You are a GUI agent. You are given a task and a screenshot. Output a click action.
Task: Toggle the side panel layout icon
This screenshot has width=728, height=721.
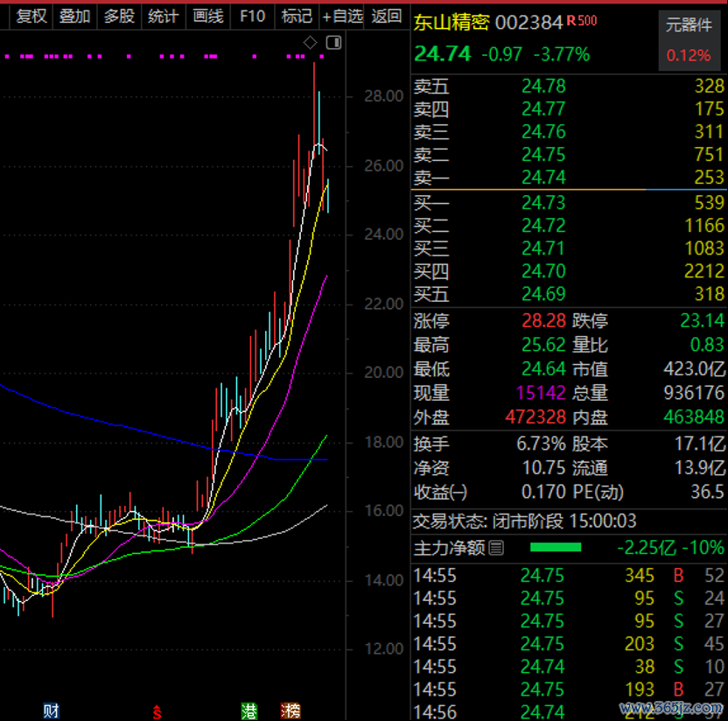coord(334,43)
